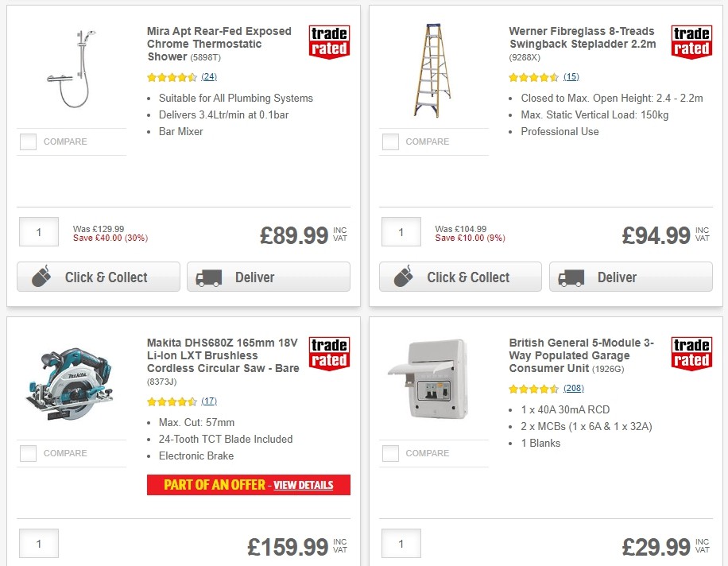
Task: Click the truck icon on Werner's Deliver button
Action: click(x=570, y=277)
